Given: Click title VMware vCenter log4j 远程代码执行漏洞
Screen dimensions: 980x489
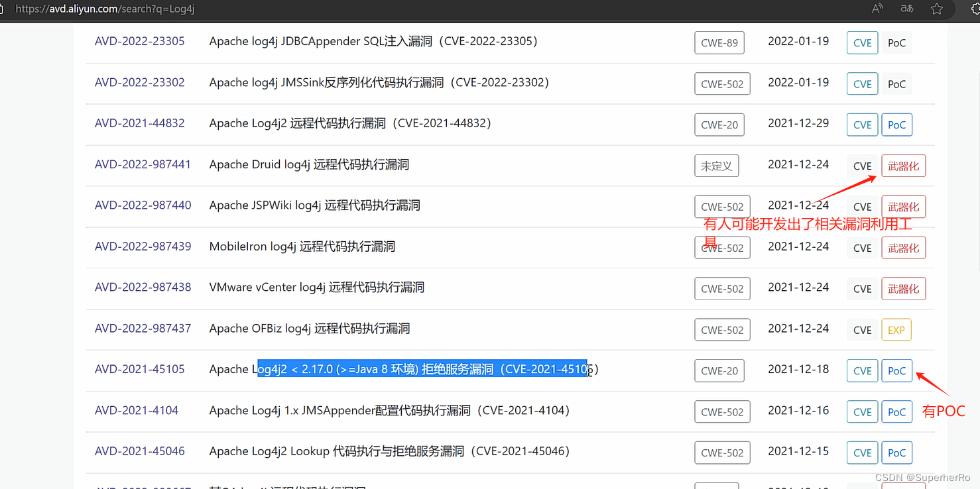Looking at the screenshot, I should [317, 288].
